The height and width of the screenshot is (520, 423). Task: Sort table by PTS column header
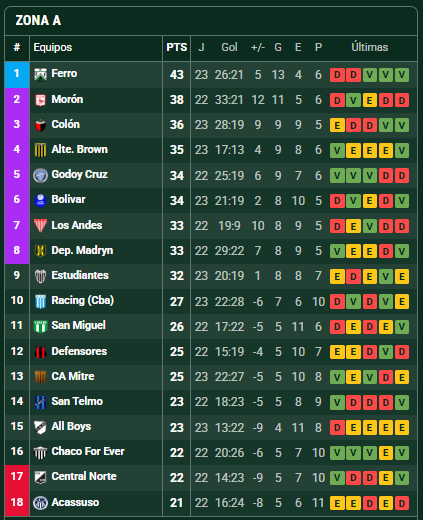177,47
